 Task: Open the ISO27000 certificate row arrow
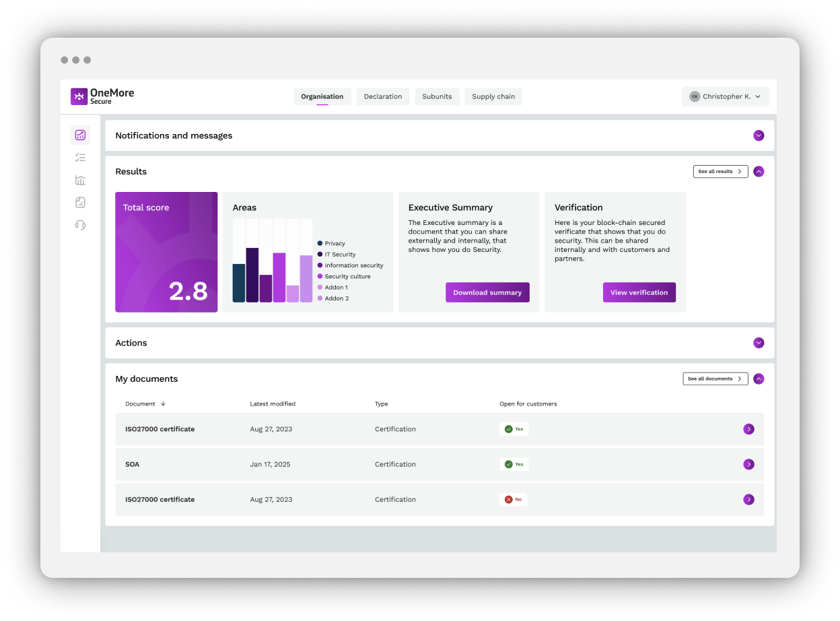[x=748, y=429]
